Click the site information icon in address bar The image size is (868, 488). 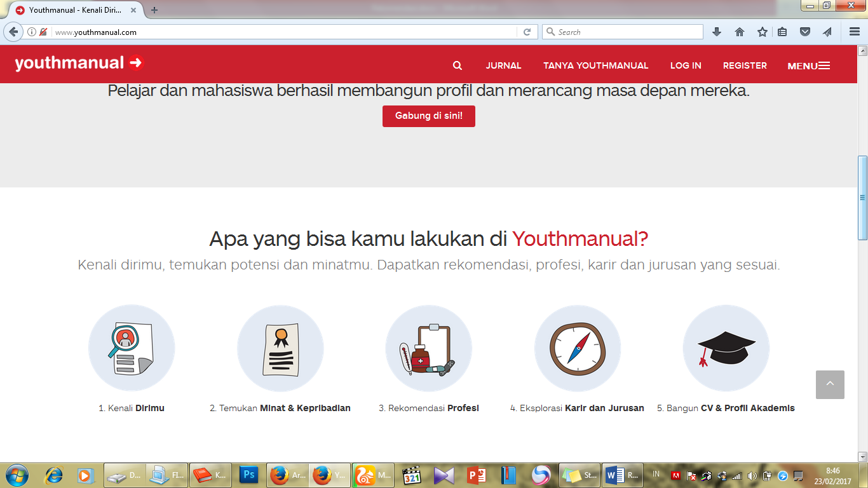32,32
